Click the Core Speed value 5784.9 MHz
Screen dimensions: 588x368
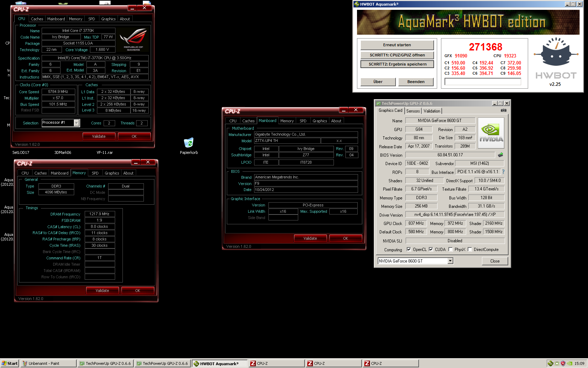58,91
